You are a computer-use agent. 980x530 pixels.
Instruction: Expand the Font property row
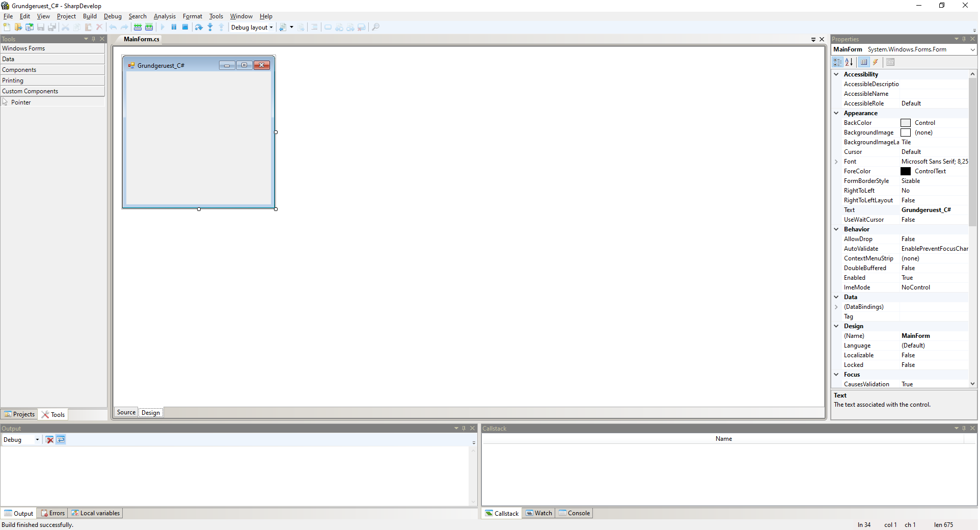coord(836,162)
